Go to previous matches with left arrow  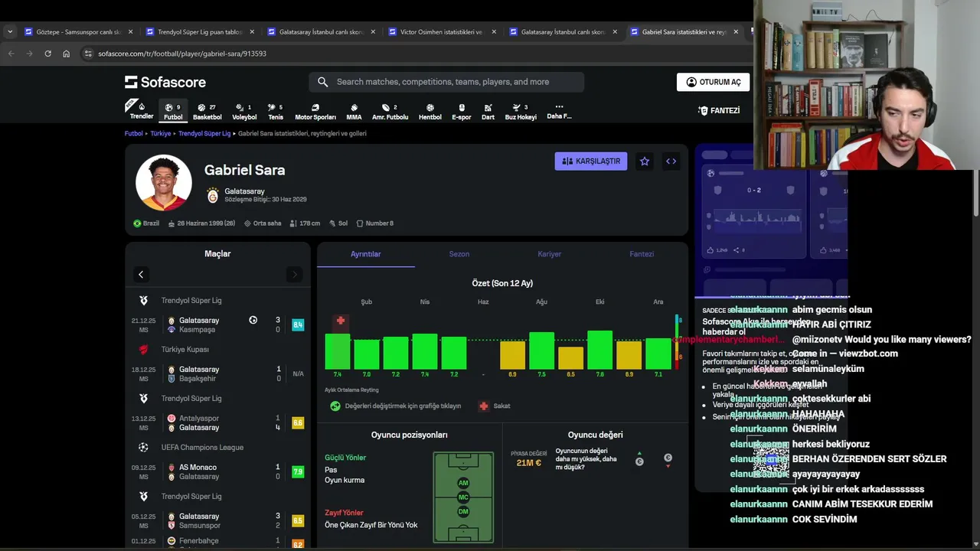point(141,274)
